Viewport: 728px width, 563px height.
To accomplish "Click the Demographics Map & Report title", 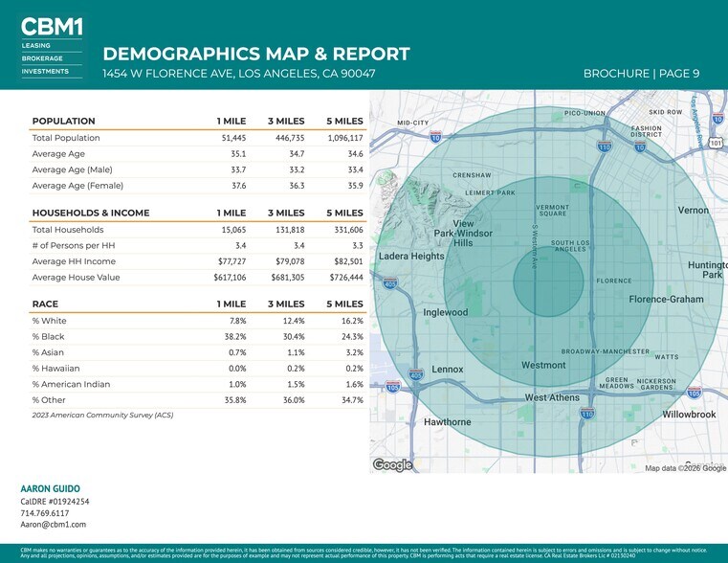I will click(x=256, y=54).
